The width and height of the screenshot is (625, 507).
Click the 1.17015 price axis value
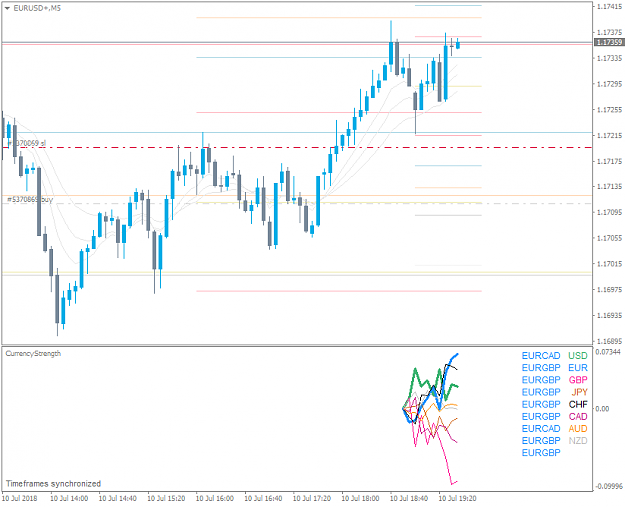[609, 264]
